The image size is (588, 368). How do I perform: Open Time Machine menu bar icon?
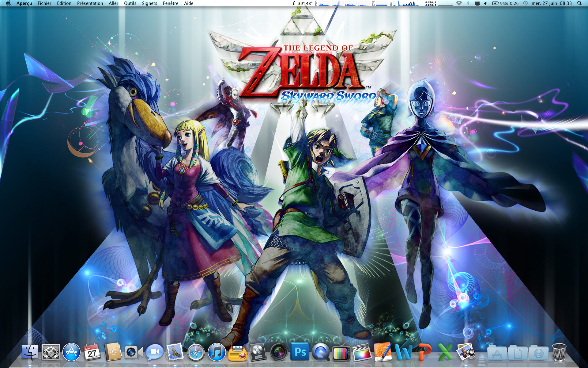tap(525, 3)
